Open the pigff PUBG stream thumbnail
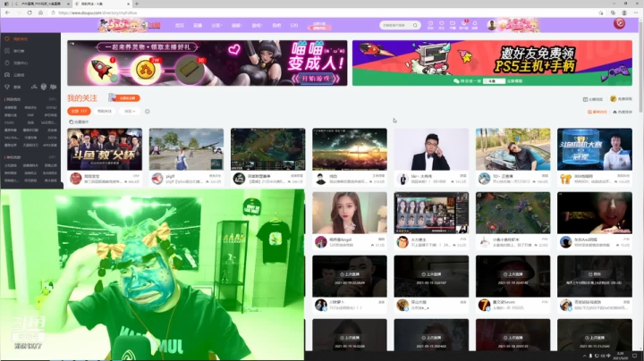This screenshot has height=361, width=644. 186,149
